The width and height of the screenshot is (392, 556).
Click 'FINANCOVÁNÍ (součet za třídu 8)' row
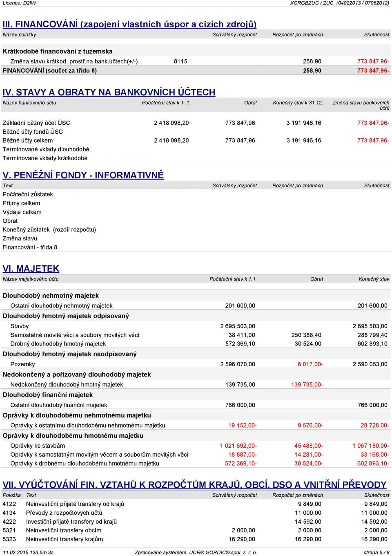click(x=196, y=70)
